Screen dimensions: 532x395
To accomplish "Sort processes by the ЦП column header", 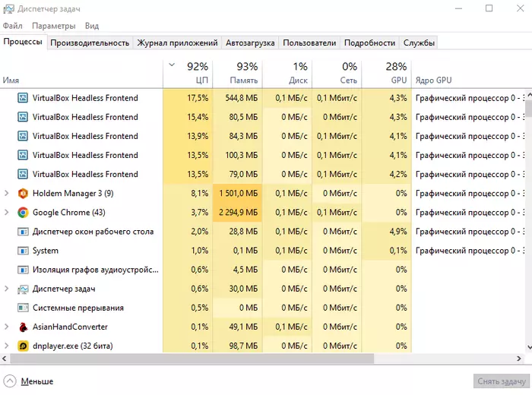I will pyautogui.click(x=188, y=74).
